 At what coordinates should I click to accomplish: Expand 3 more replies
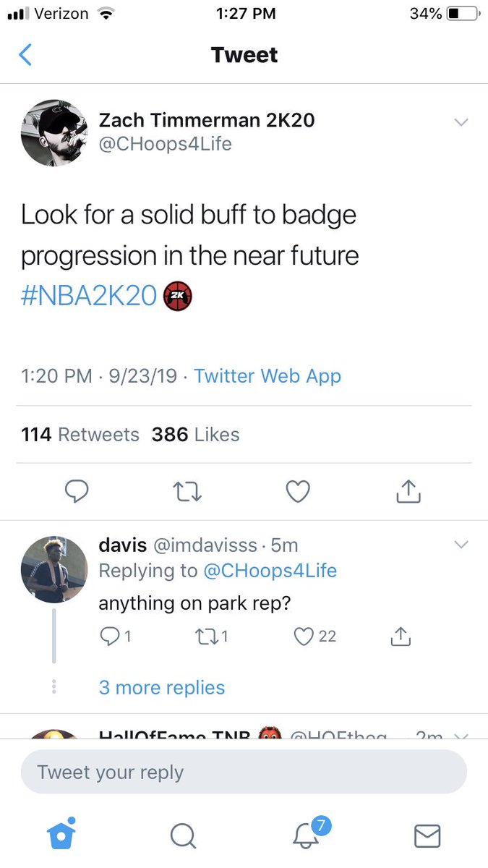pyautogui.click(x=162, y=687)
